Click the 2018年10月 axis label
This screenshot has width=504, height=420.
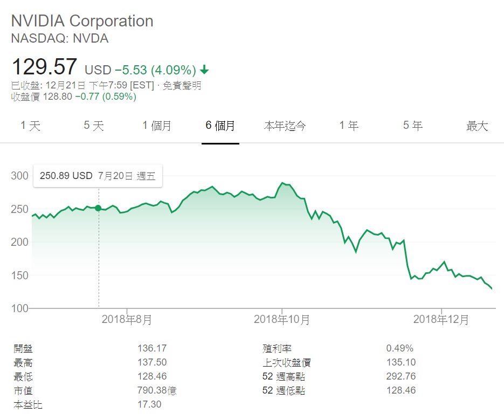coord(282,319)
